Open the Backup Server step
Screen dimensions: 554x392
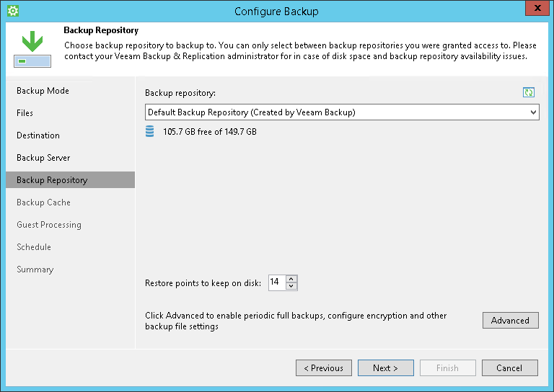(43, 158)
